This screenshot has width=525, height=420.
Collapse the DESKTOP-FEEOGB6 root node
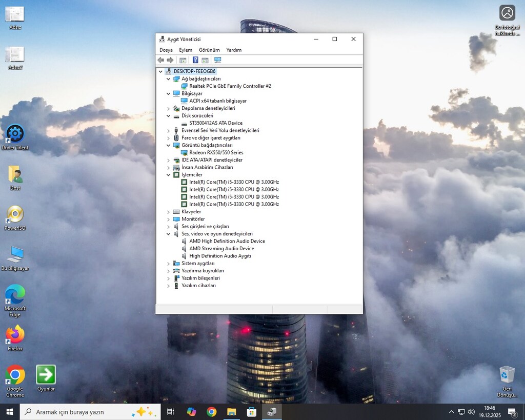tap(160, 71)
